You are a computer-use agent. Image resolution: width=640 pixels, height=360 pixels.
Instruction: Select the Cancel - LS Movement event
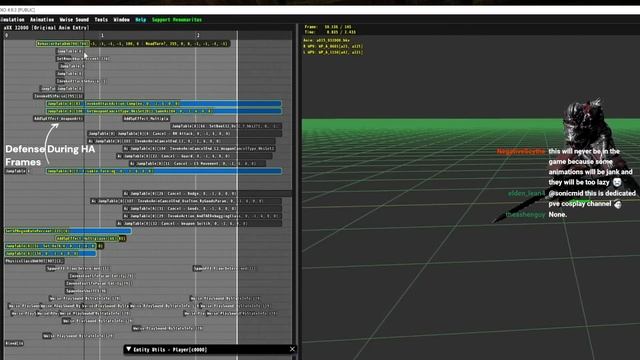198,164
